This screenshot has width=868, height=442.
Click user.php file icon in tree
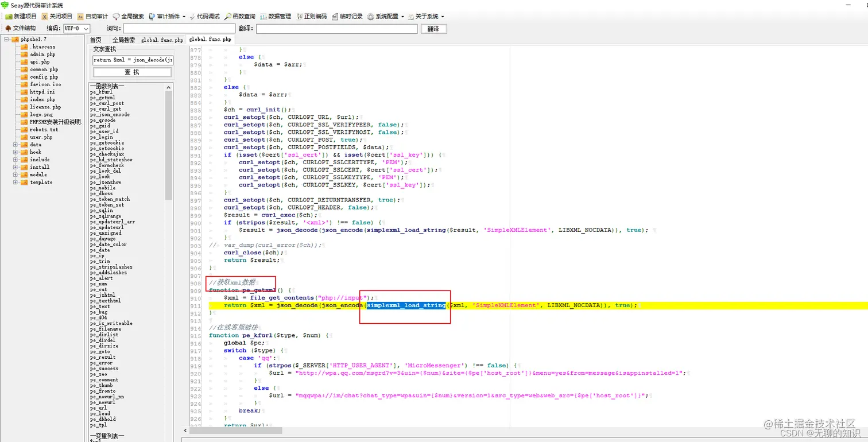tap(24, 137)
